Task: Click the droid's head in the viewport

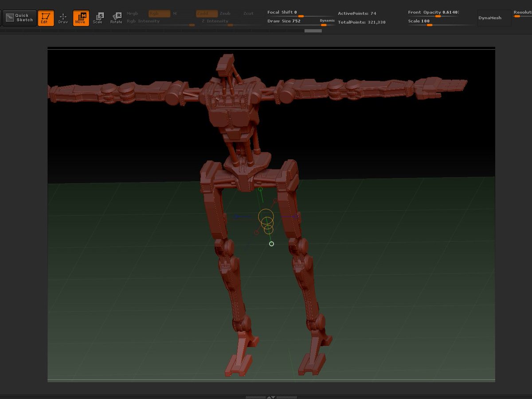Action: click(x=226, y=65)
